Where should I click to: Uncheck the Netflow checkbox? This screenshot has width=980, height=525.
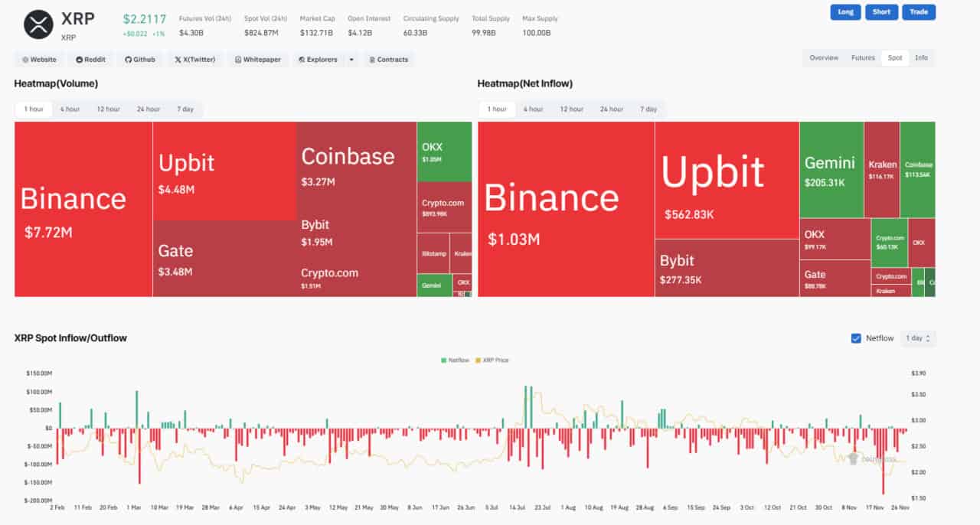(856, 338)
